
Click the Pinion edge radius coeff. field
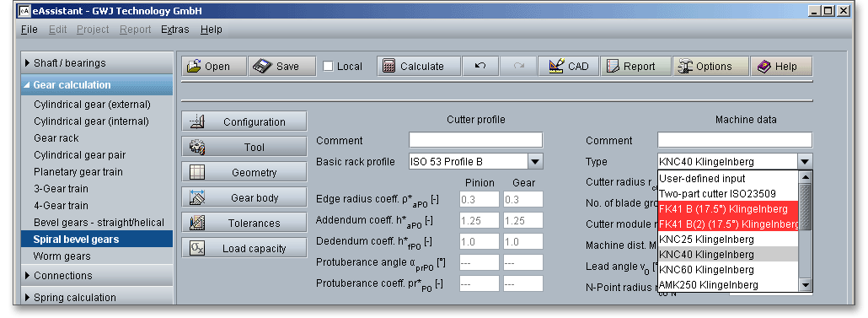pyautogui.click(x=480, y=199)
